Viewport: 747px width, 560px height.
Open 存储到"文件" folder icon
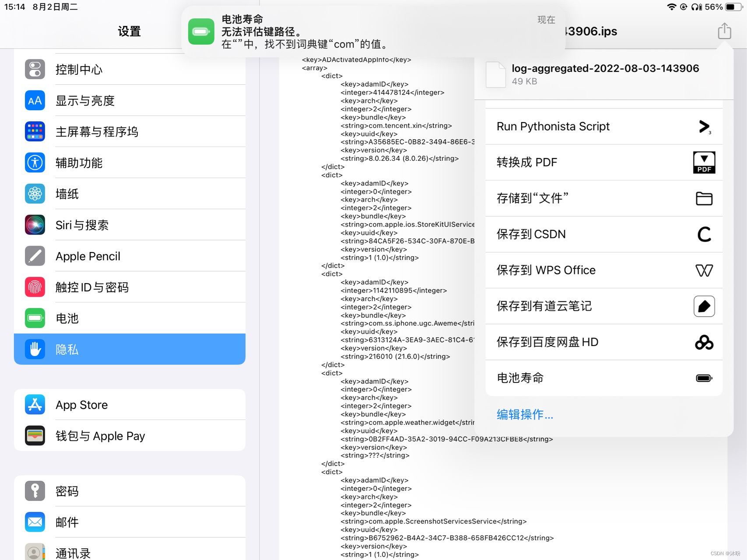tap(704, 198)
